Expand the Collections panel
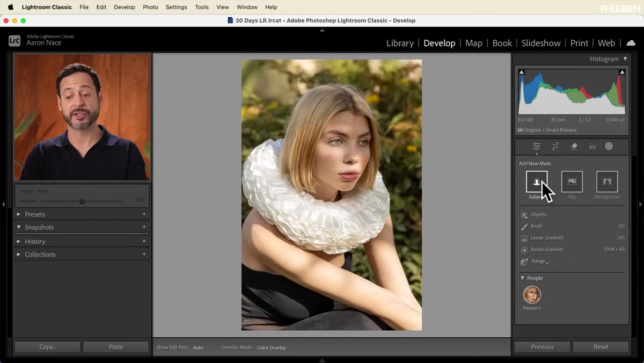 point(19,255)
